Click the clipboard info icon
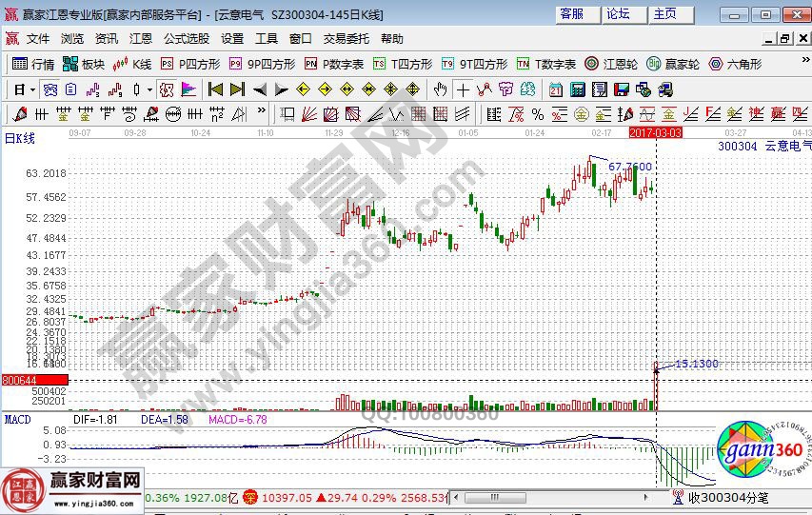 [71, 90]
